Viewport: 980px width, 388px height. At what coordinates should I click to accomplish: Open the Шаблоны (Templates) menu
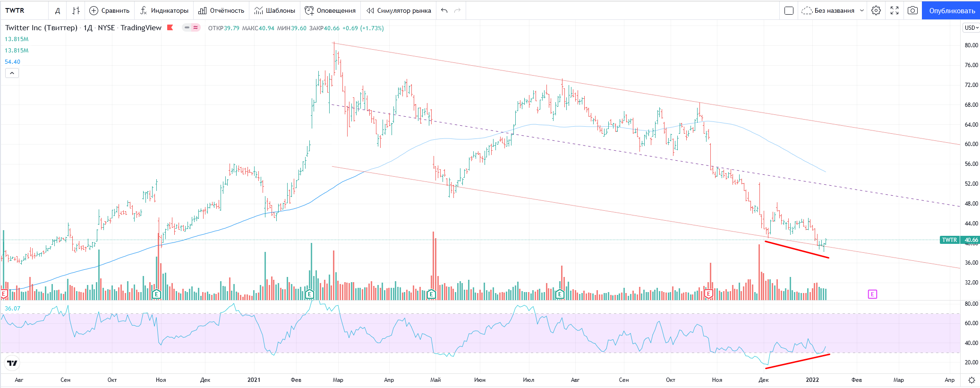tap(275, 10)
